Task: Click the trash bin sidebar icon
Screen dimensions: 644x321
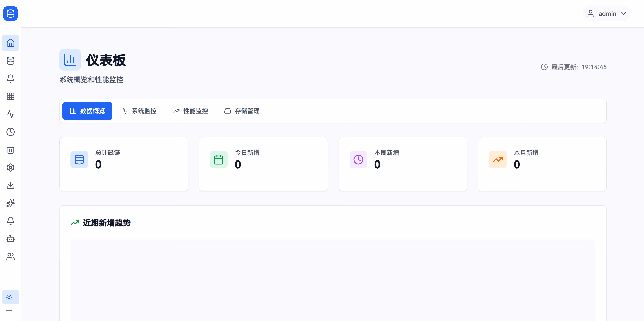Action: (x=10, y=150)
